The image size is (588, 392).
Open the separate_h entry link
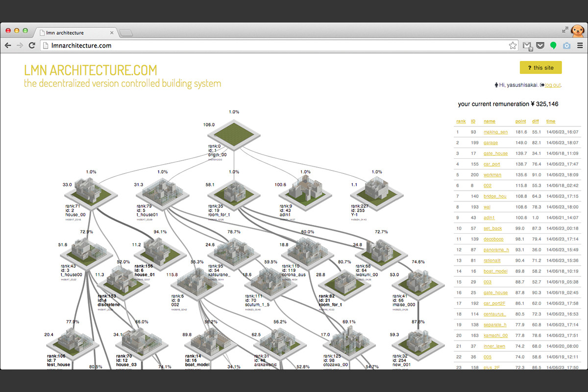point(495,324)
